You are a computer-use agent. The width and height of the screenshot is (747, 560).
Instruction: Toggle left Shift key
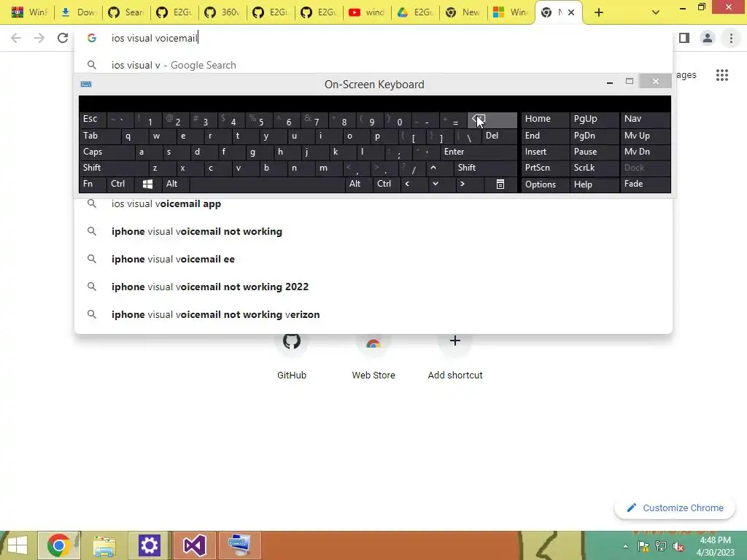coord(113,168)
